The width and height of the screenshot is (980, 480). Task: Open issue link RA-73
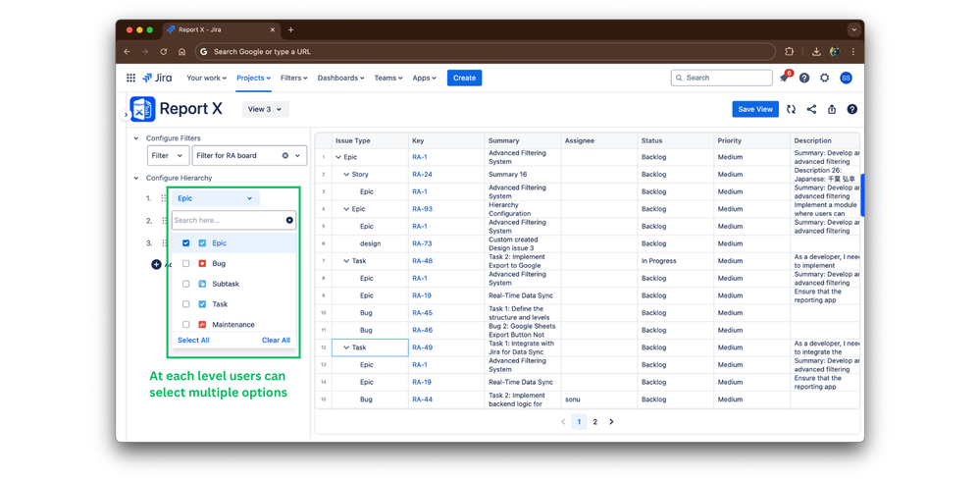[422, 243]
